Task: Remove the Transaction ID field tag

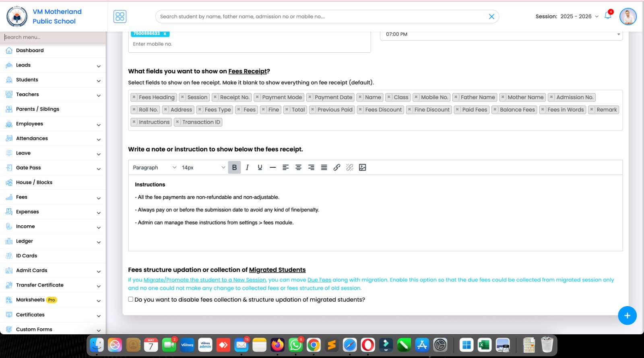Action: tap(178, 122)
